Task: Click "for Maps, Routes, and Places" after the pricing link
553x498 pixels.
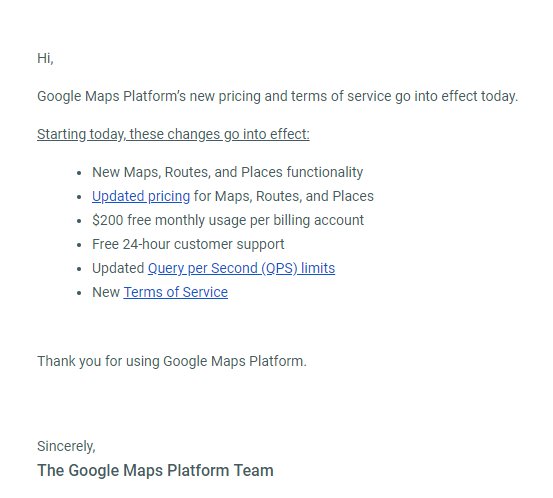Action: [x=284, y=196]
